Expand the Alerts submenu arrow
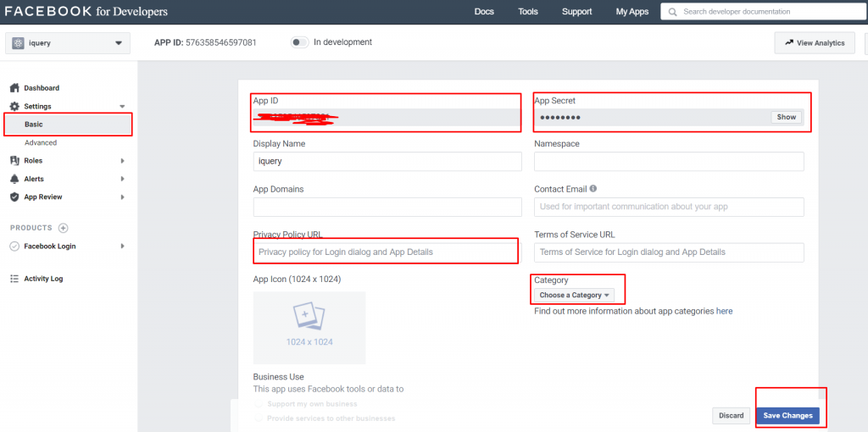868x432 pixels. (122, 179)
